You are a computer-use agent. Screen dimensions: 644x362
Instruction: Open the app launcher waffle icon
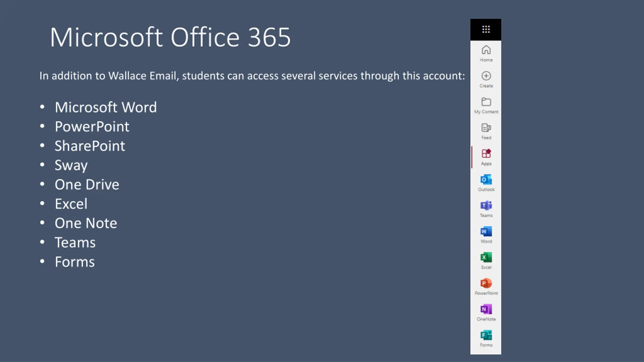coord(486,29)
